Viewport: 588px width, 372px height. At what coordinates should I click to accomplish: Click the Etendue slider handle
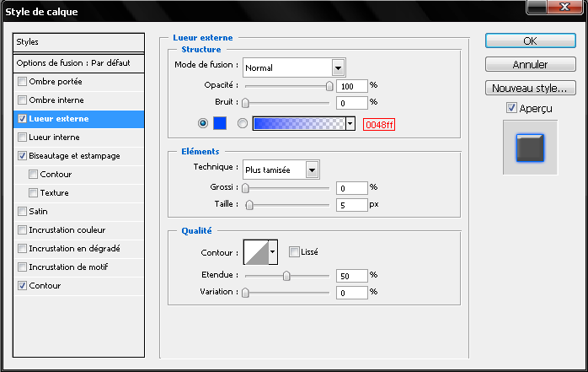[286, 276]
